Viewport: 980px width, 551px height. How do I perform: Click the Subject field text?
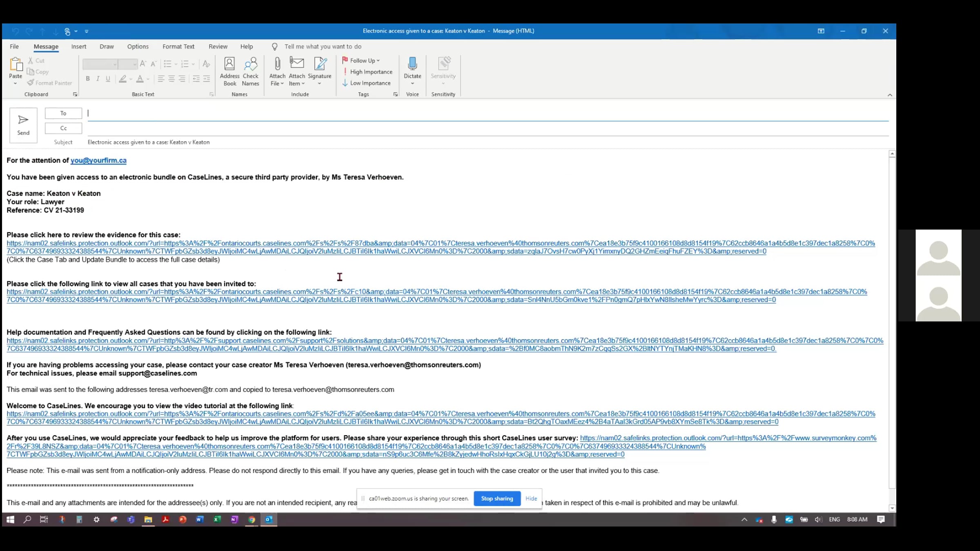click(149, 142)
